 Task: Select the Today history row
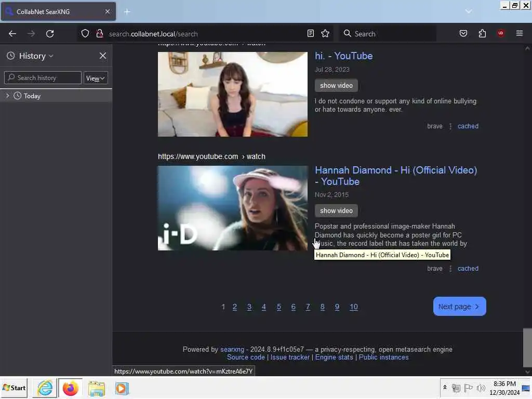[x=56, y=96]
